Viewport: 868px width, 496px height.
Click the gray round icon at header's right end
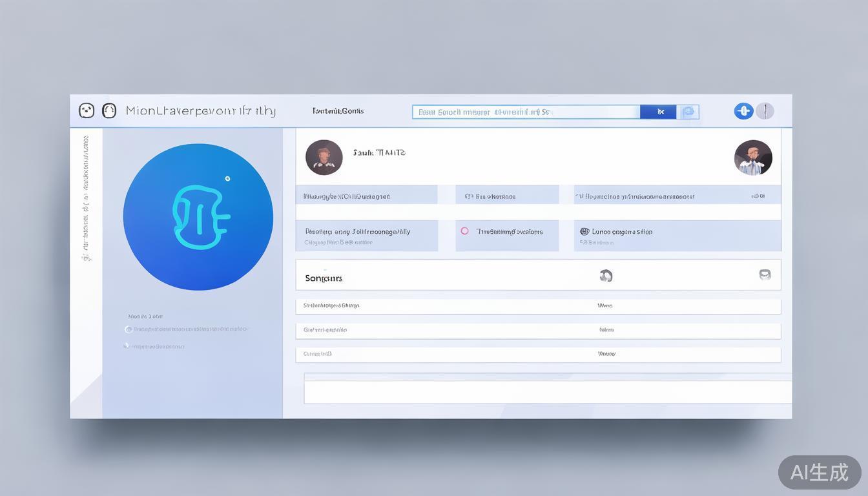click(x=765, y=111)
